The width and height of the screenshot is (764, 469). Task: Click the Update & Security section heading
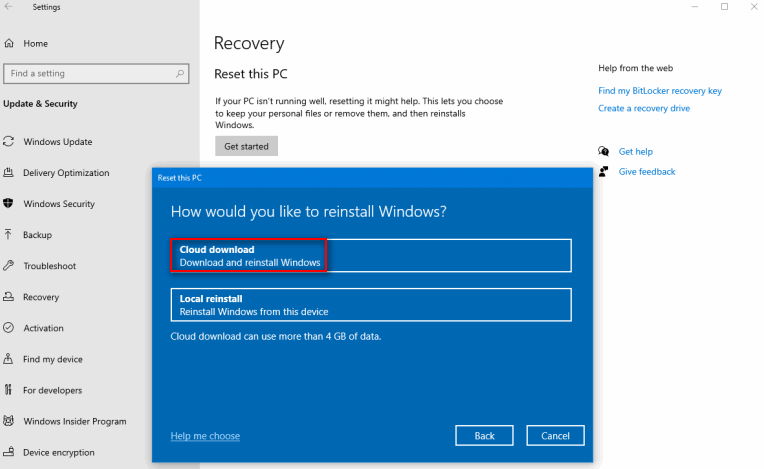click(x=40, y=104)
